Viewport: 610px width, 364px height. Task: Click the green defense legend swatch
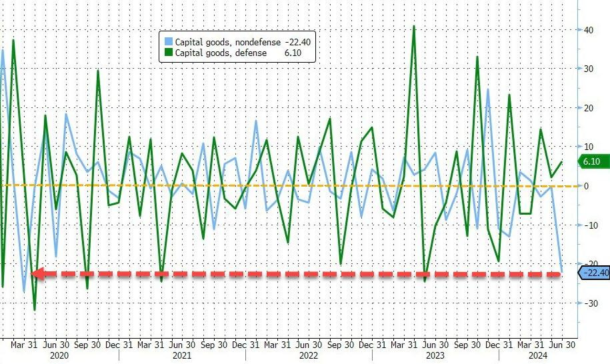(x=168, y=53)
